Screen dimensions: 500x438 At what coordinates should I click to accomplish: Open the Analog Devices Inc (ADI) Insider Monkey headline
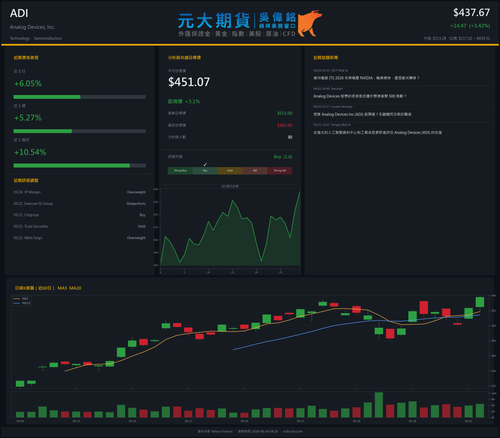(362, 114)
